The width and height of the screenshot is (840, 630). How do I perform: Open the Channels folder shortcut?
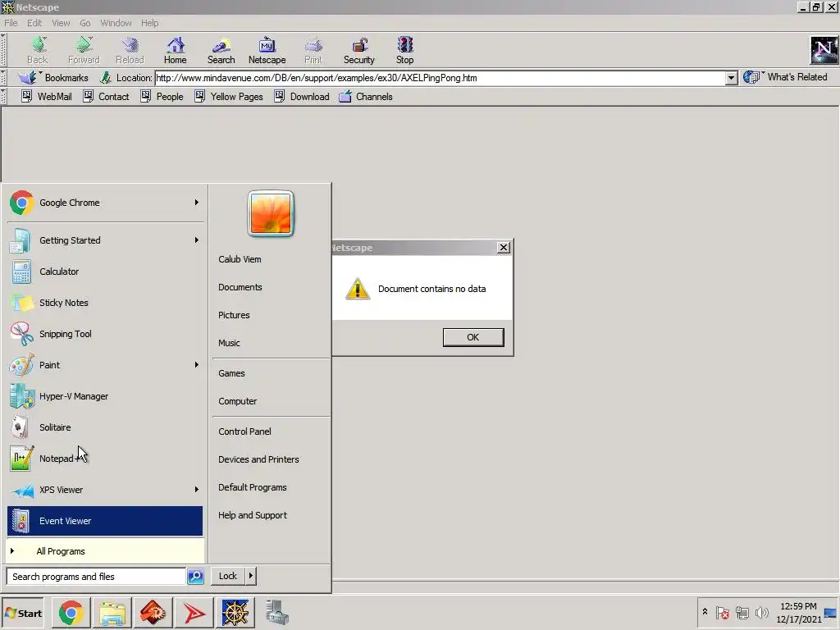click(366, 97)
